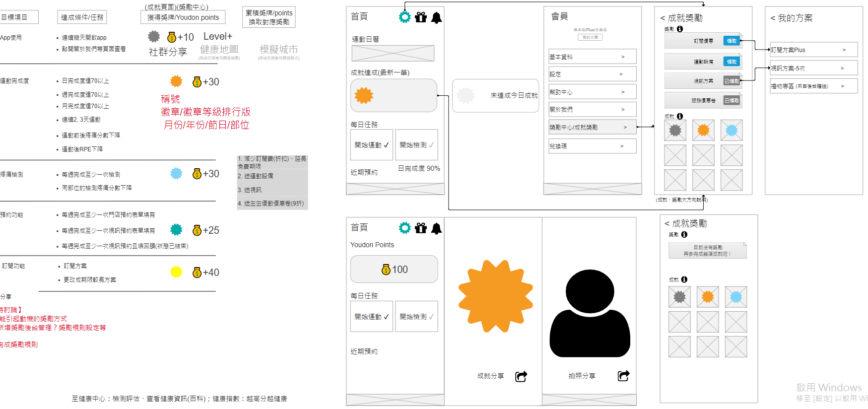Expand the 訂閱方案Plus row

[813, 50]
